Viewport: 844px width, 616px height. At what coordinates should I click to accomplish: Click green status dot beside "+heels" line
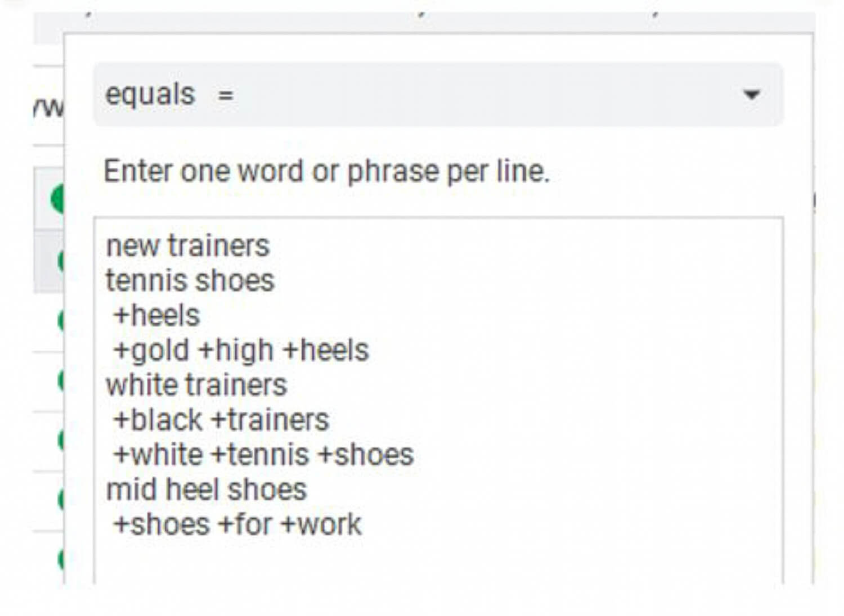[61, 320]
